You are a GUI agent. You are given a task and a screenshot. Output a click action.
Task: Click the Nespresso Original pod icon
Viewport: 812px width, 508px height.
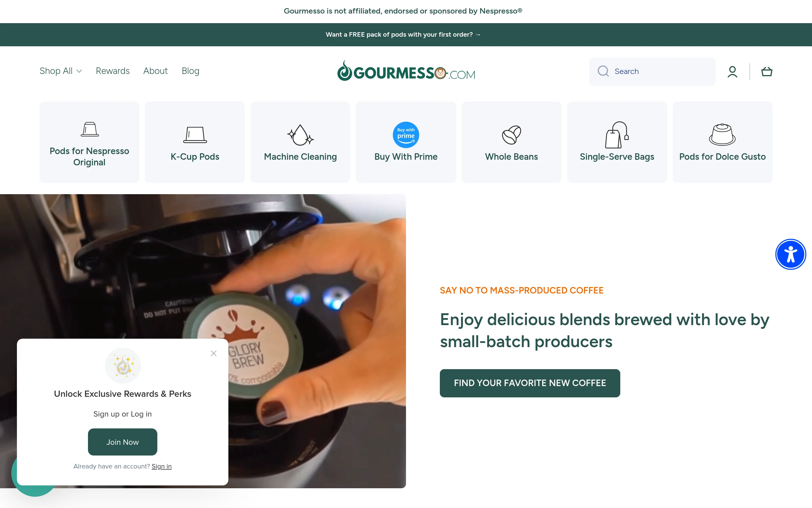(90, 129)
